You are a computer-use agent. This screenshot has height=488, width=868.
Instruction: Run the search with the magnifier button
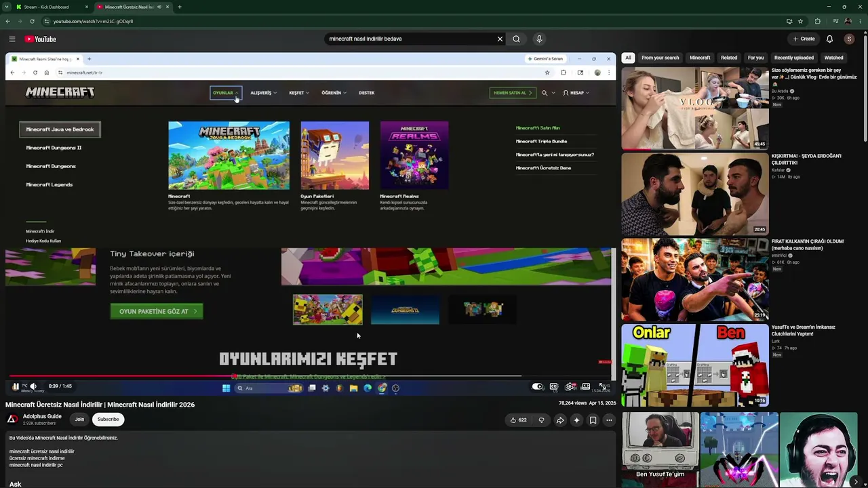click(516, 39)
